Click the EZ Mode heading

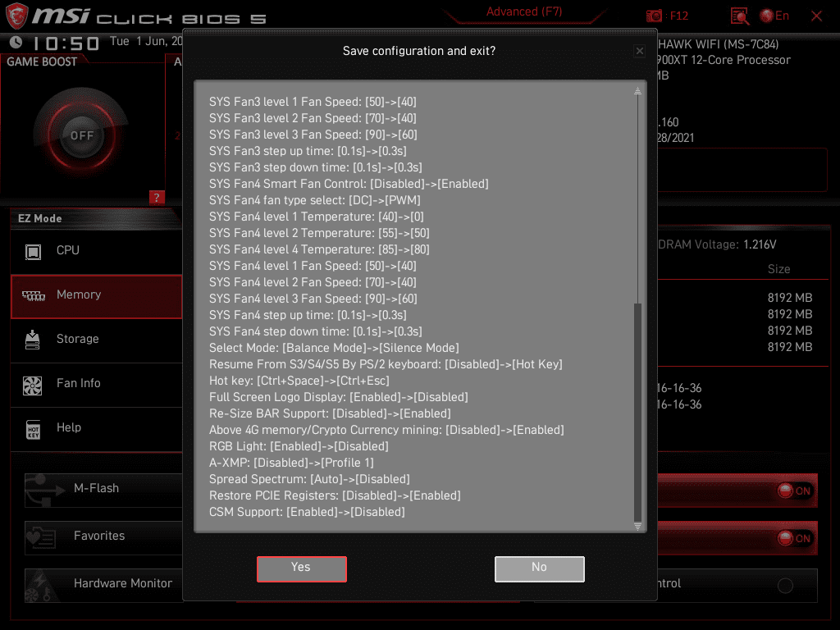[40, 218]
